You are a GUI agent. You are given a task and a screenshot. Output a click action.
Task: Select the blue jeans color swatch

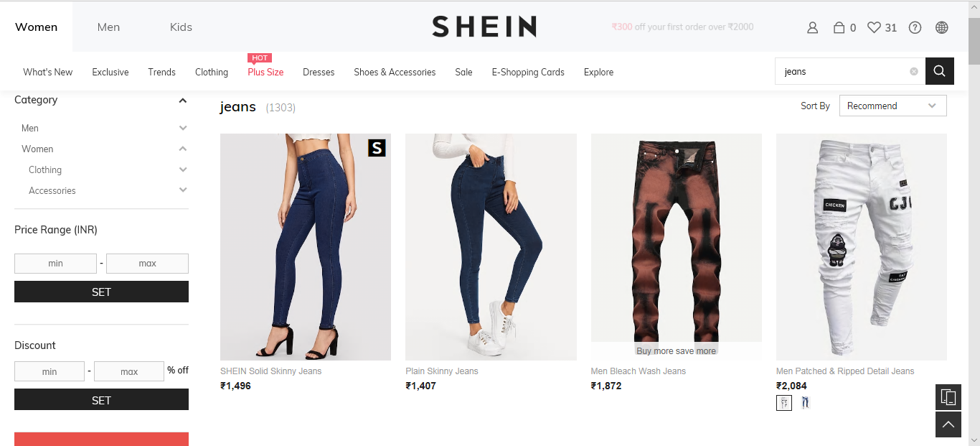(x=805, y=403)
